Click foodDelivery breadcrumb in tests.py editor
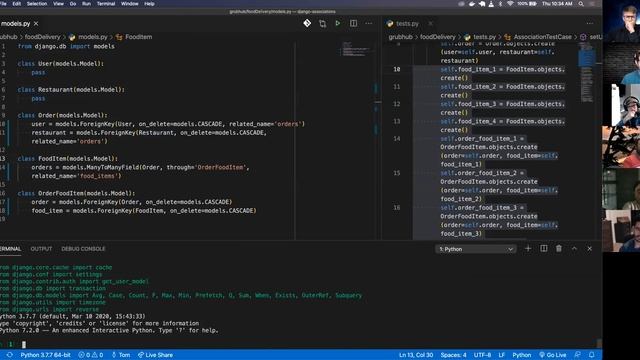Viewport: 640px width, 360px height. click(438, 37)
